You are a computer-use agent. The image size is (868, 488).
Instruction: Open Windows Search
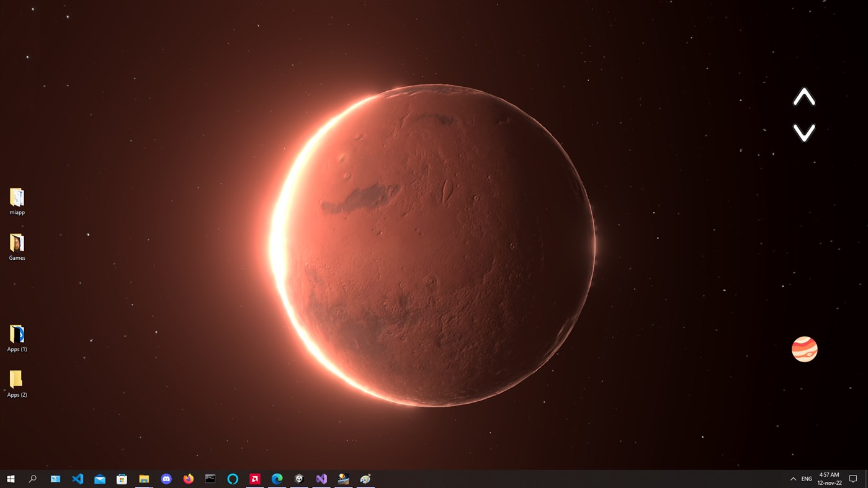tap(32, 478)
